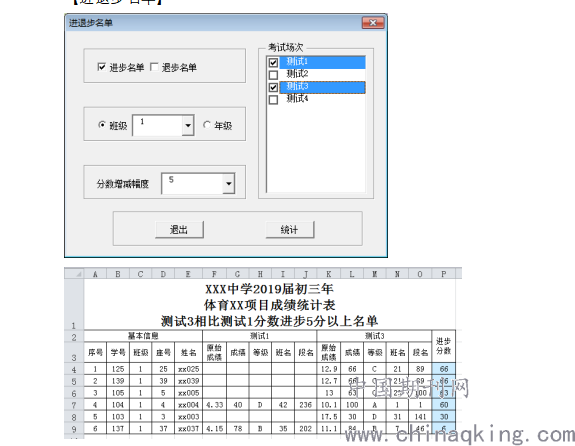The width and height of the screenshot is (575, 446).
Task: Uncheck the 测试3 list item
Action: tap(273, 87)
